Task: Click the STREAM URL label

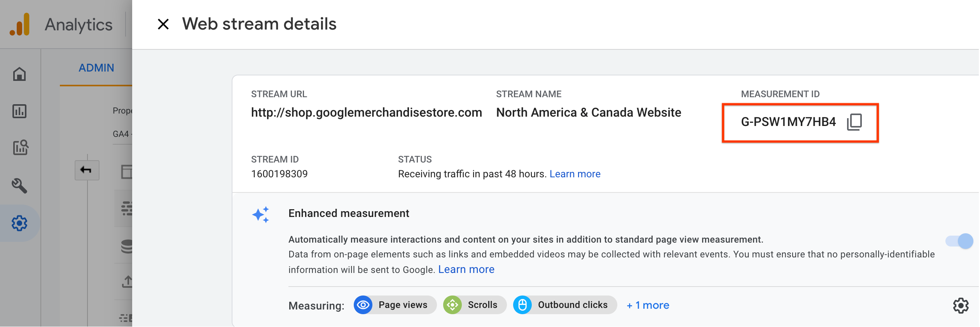Action: click(279, 94)
